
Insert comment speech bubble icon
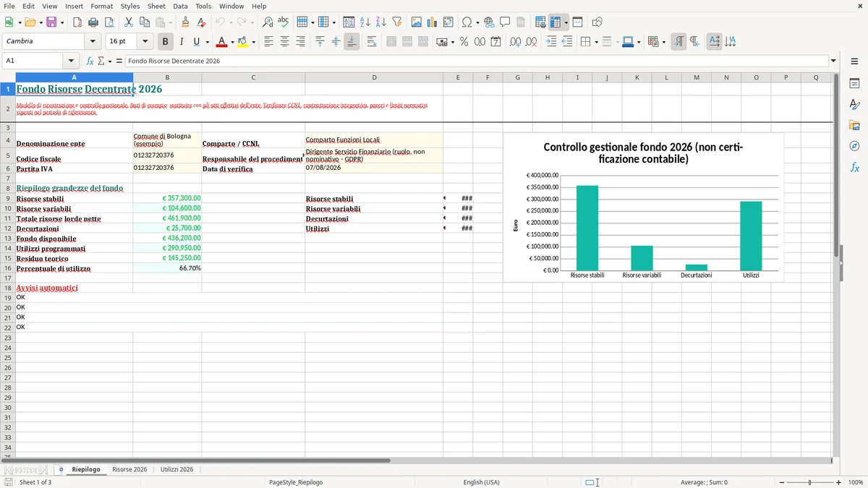[x=505, y=22]
